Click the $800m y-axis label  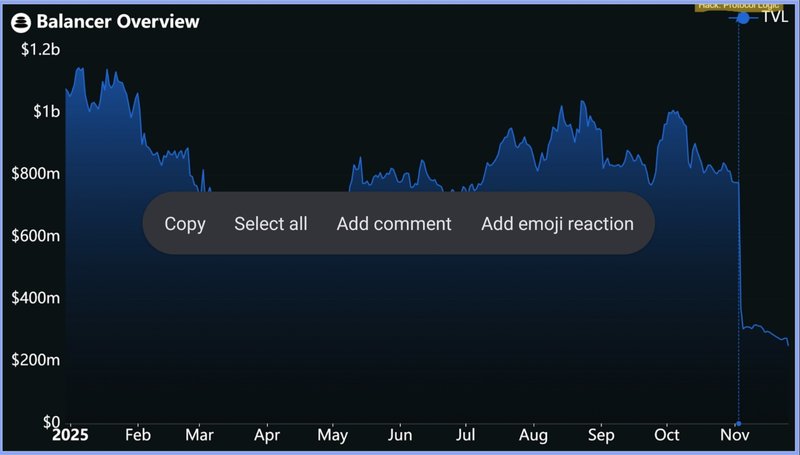pos(36,173)
